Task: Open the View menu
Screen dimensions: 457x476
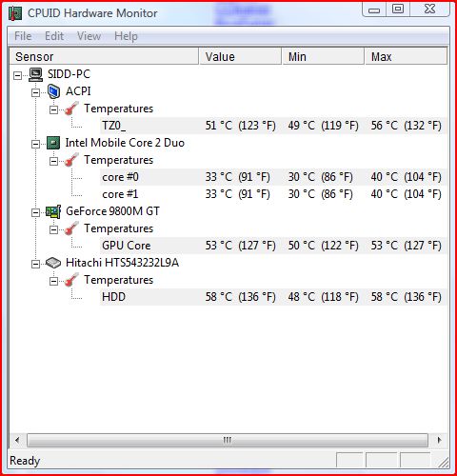Action: (89, 36)
